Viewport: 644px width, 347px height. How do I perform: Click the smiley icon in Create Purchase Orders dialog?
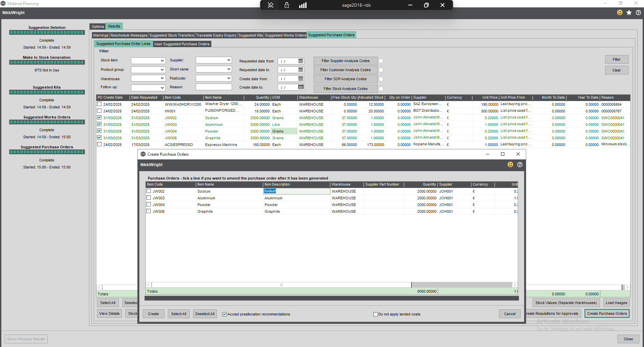pos(510,164)
